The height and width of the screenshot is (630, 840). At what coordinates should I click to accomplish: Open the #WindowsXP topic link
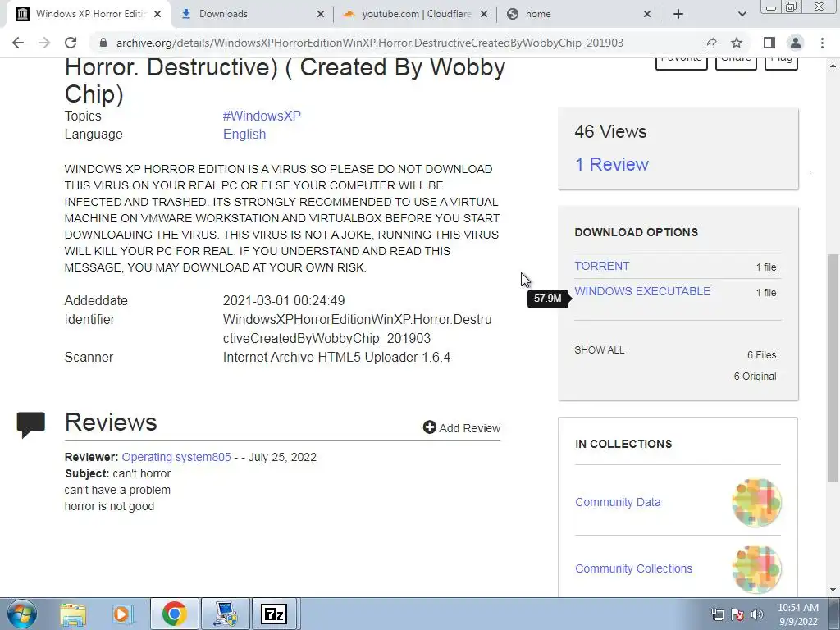(x=262, y=116)
